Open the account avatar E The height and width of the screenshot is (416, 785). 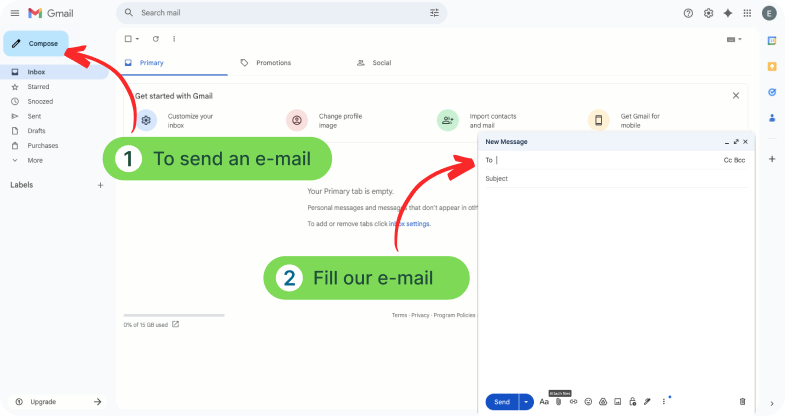point(769,14)
